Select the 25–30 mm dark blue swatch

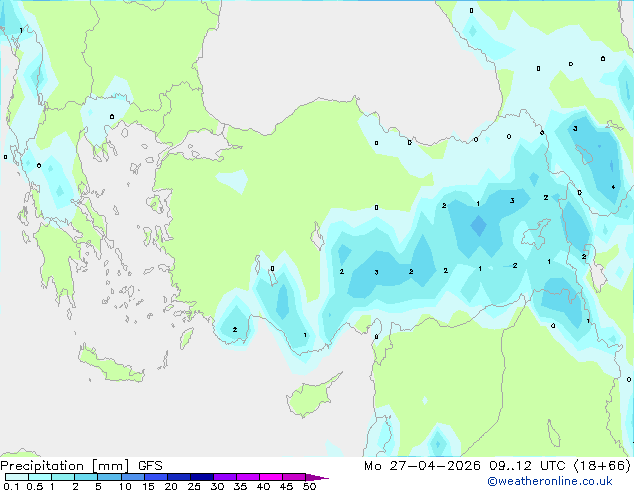(202, 477)
